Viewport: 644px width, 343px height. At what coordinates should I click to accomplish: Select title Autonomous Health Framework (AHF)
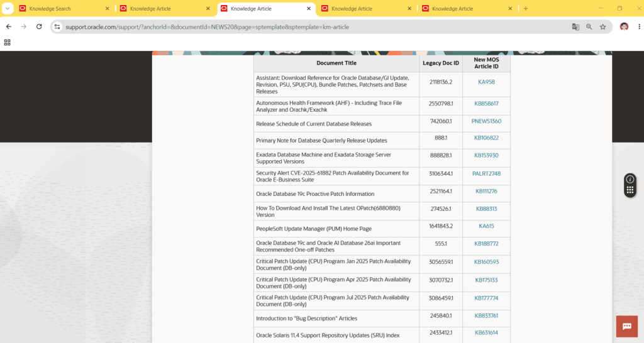328,106
